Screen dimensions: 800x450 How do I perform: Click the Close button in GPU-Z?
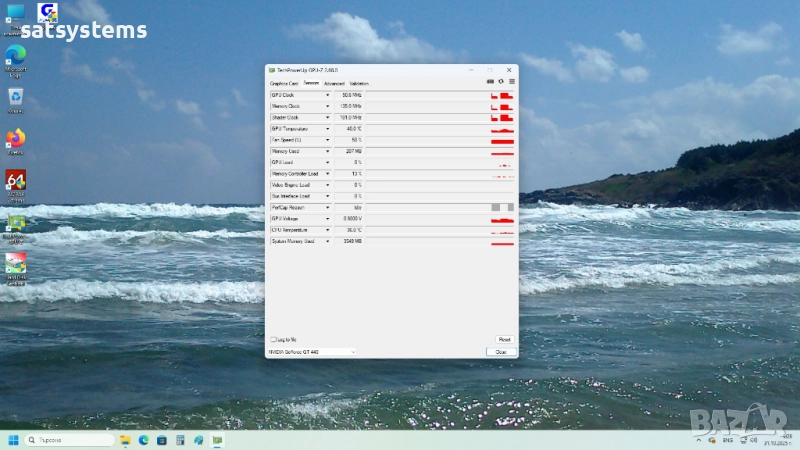point(500,352)
